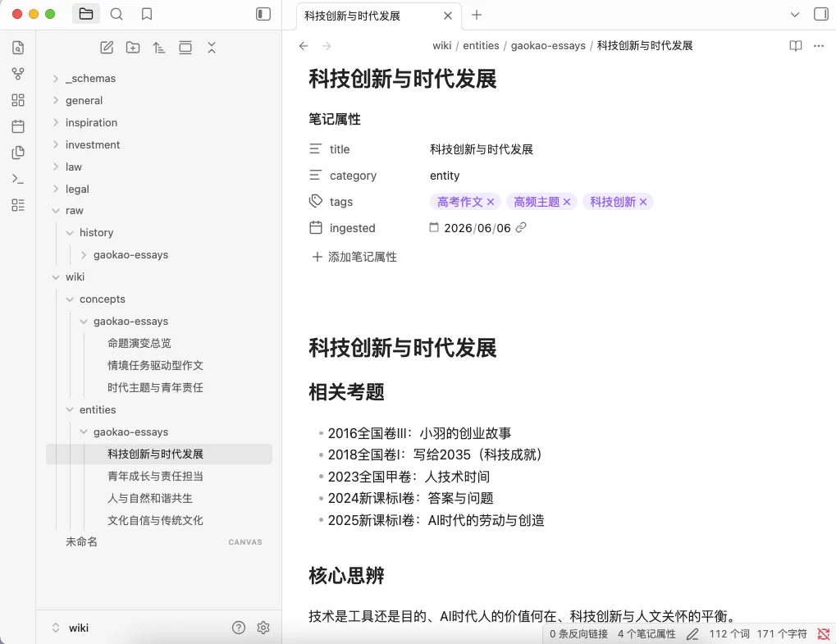Collapse all folders icon
The height and width of the screenshot is (644, 836).
[x=212, y=48]
